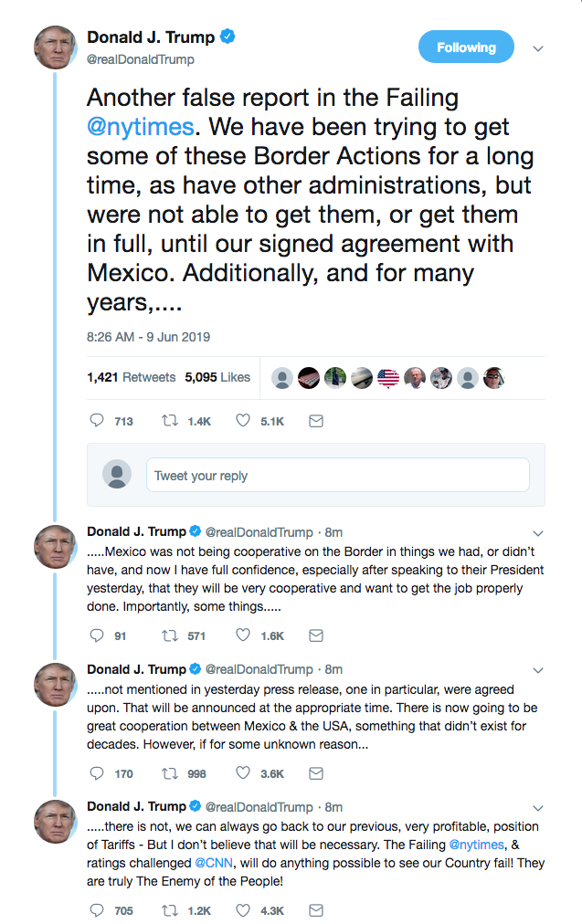Open the American flag liker avatar
This screenshot has height=924, width=582.
388,377
